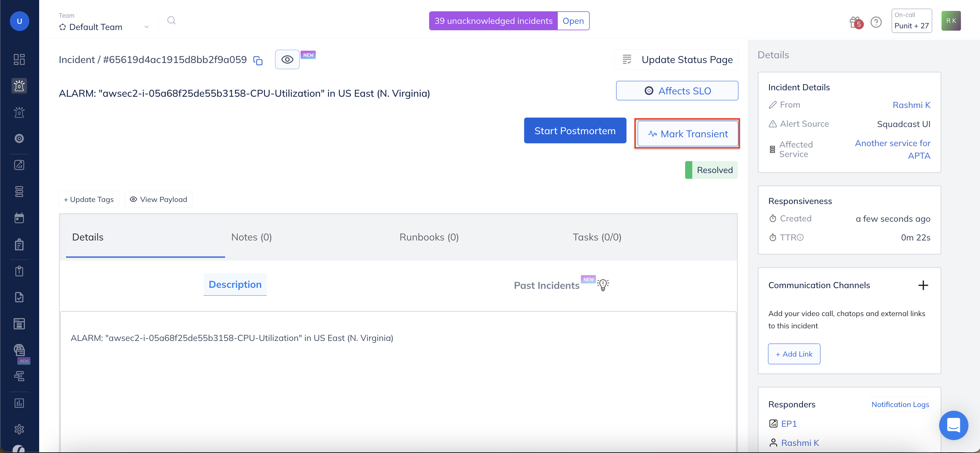Open the Notification Logs link
Screen dimensions: 980x453
coord(900,404)
